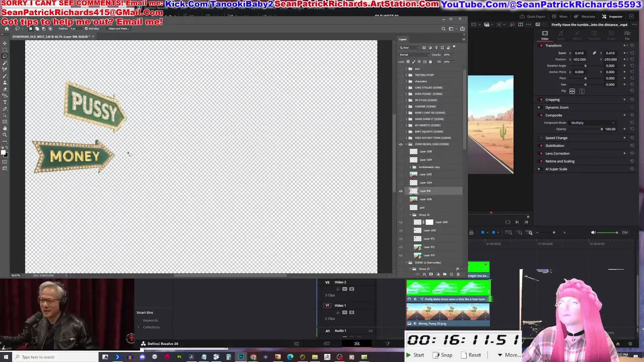Image resolution: width=644 pixels, height=362 pixels.
Task: Toggle the Dynamic Zoom enable switch
Action: [541, 108]
